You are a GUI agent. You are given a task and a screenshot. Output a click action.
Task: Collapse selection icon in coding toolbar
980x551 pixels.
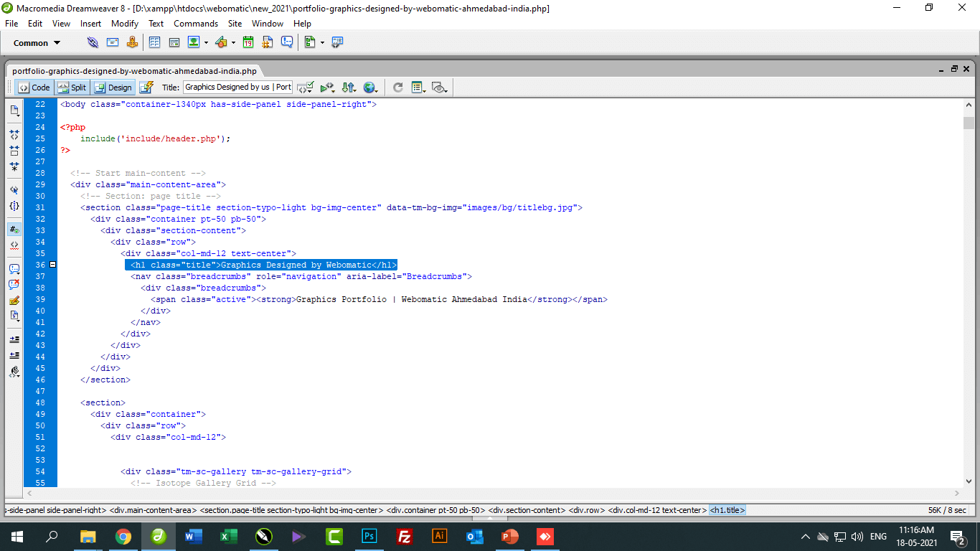pyautogui.click(x=14, y=151)
